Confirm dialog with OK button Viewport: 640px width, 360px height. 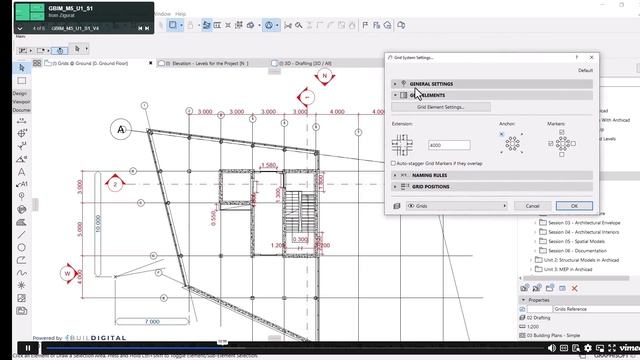pyautogui.click(x=574, y=206)
